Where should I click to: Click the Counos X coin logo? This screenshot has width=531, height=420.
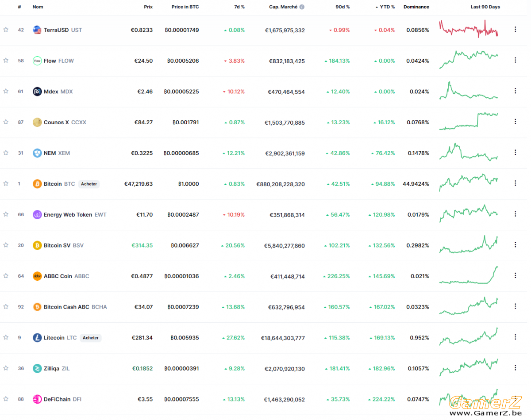(x=37, y=122)
